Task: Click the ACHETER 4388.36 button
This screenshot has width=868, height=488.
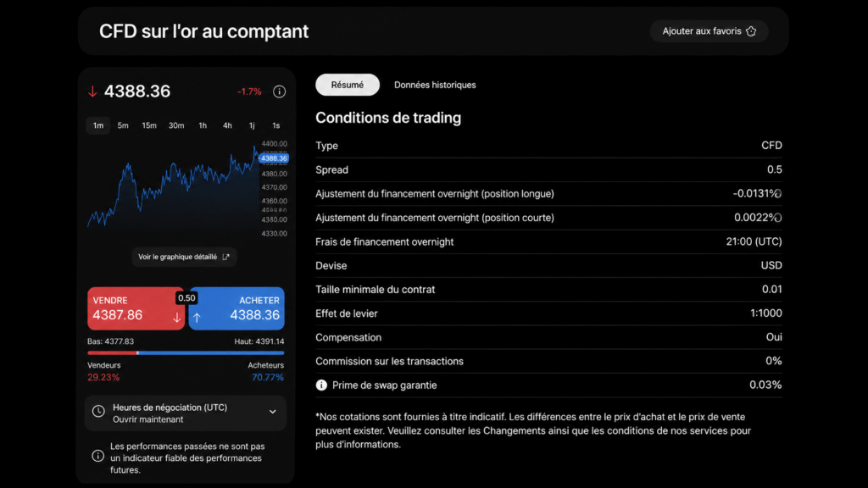Action: coord(236,308)
